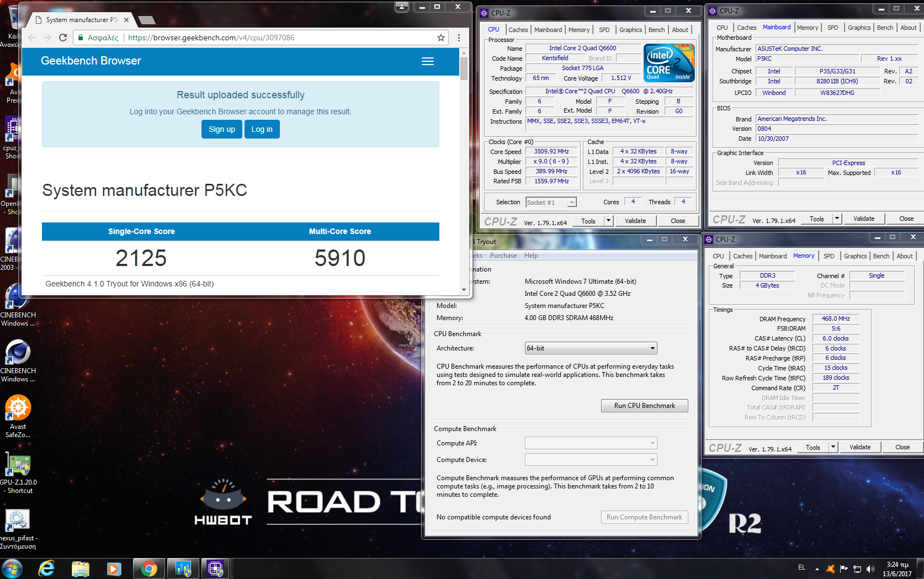The height and width of the screenshot is (579, 924).
Task: Open Windows Media Player from taskbar
Action: coord(114,569)
